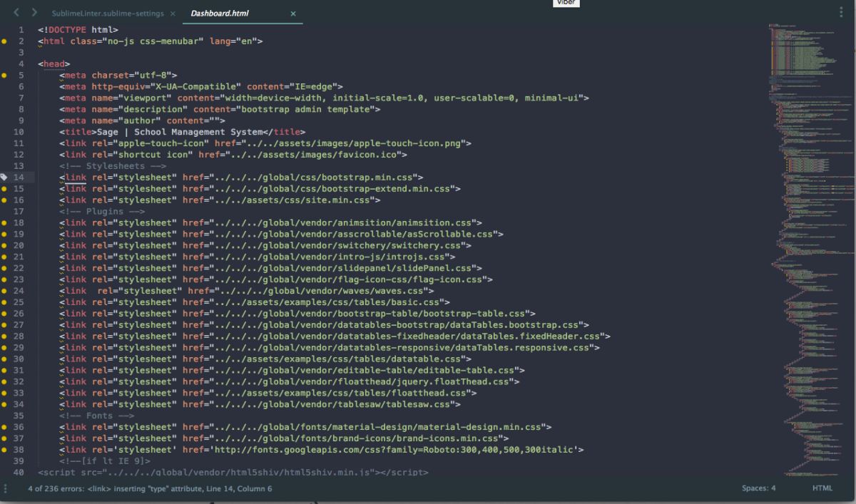Image resolution: width=856 pixels, height=504 pixels.
Task: Close the SublimeLinter.sublime-settings tab
Action: [173, 14]
